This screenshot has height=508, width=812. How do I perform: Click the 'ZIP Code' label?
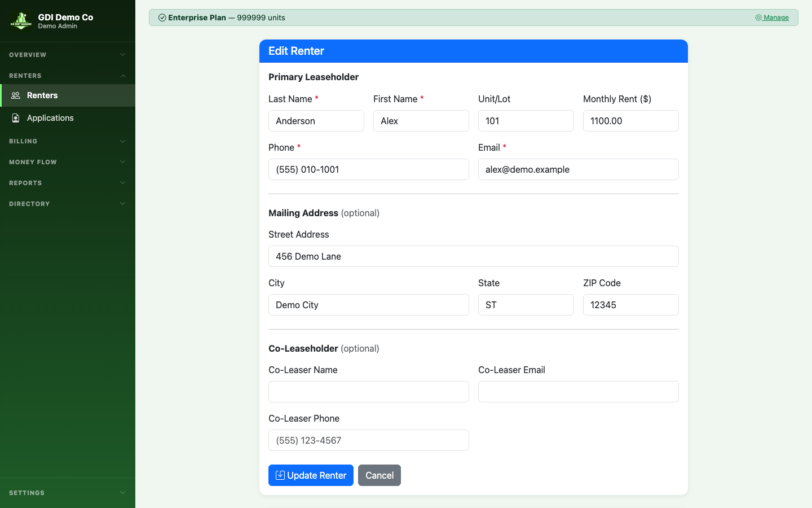(602, 283)
